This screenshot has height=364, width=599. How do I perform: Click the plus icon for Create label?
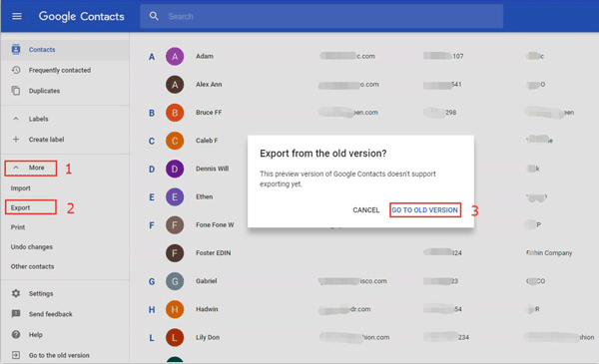tap(16, 140)
